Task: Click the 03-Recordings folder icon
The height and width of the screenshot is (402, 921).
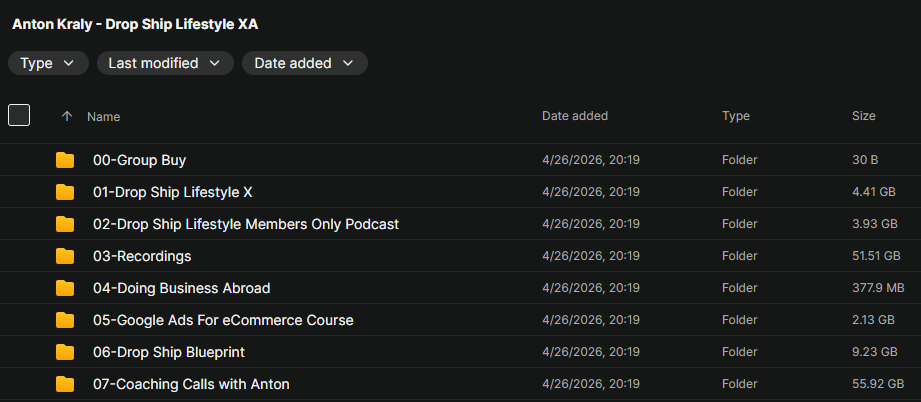Action: tap(65, 256)
